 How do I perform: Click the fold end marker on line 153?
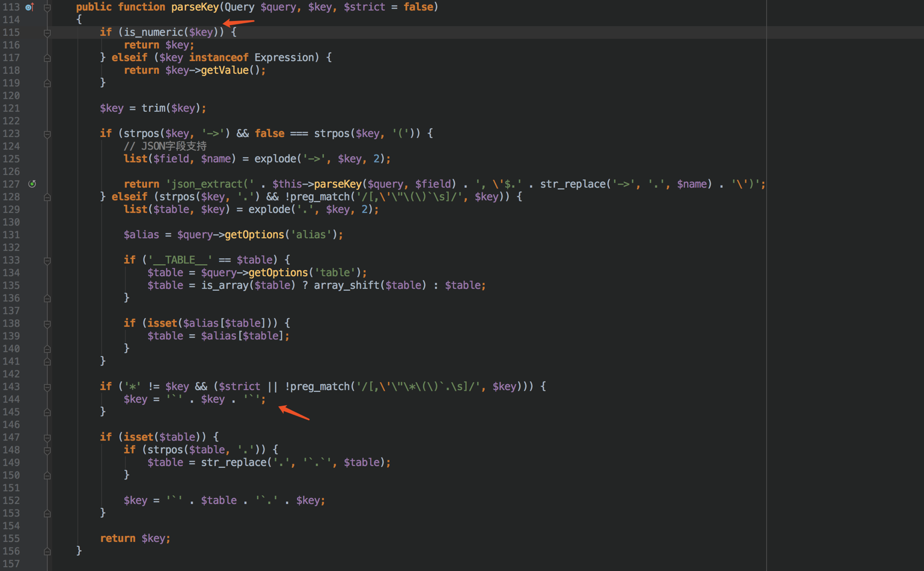[47, 513]
